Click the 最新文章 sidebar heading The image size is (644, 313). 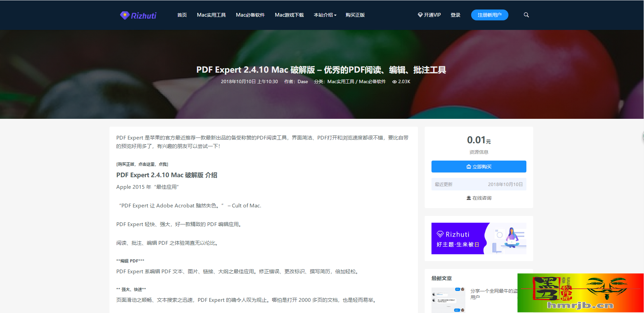[x=441, y=278]
